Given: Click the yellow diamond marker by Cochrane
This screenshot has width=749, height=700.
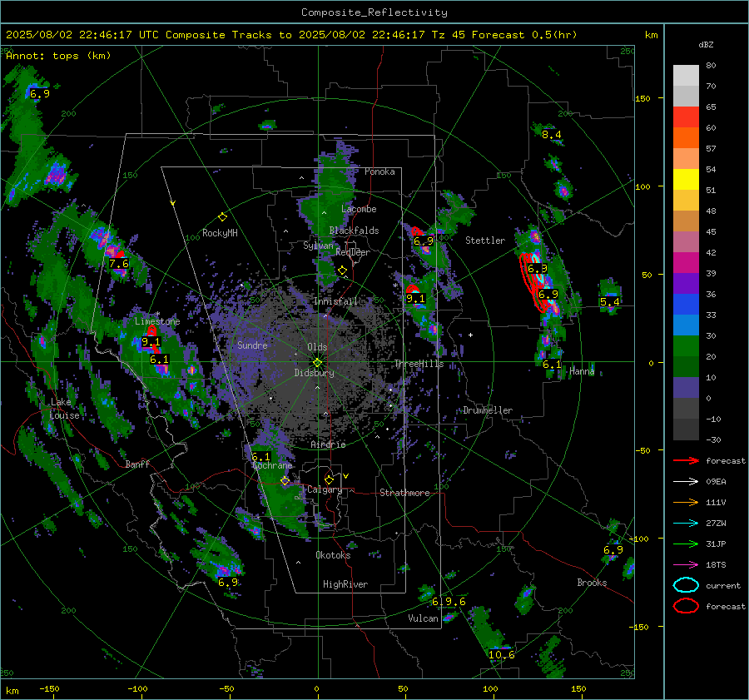Looking at the screenshot, I should [285, 481].
